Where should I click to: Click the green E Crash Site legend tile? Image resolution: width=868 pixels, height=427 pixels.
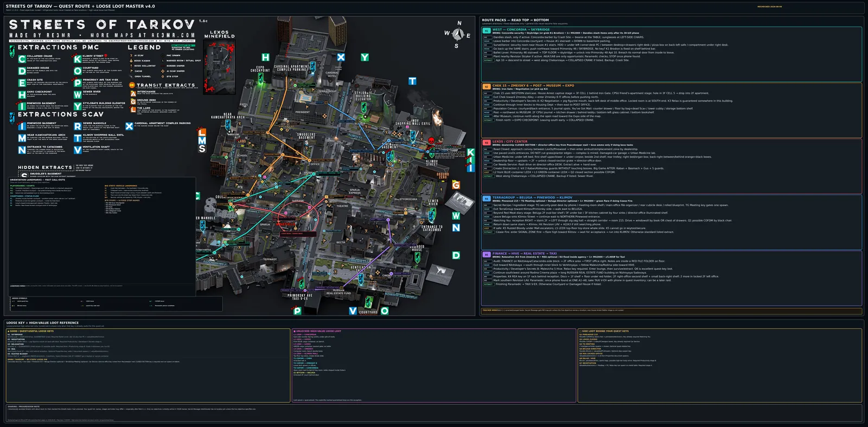[22, 82]
